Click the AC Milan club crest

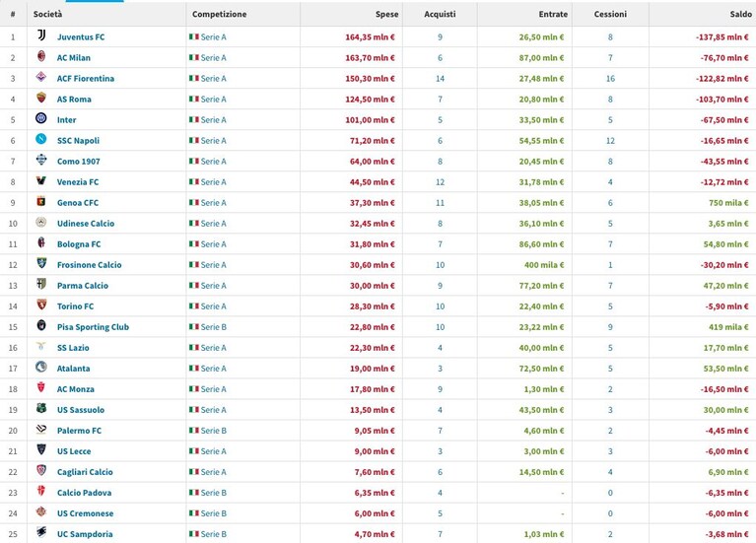41,56
